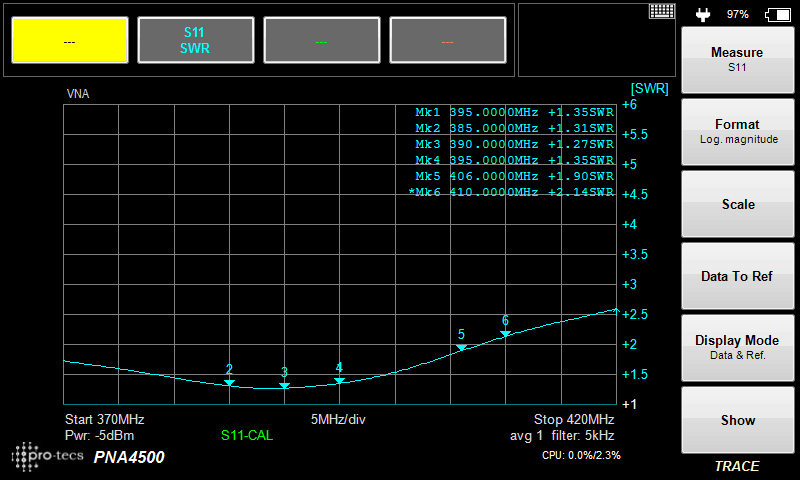Select the S11 SWR trace box
This screenshot has width=800, height=480.
tap(195, 41)
